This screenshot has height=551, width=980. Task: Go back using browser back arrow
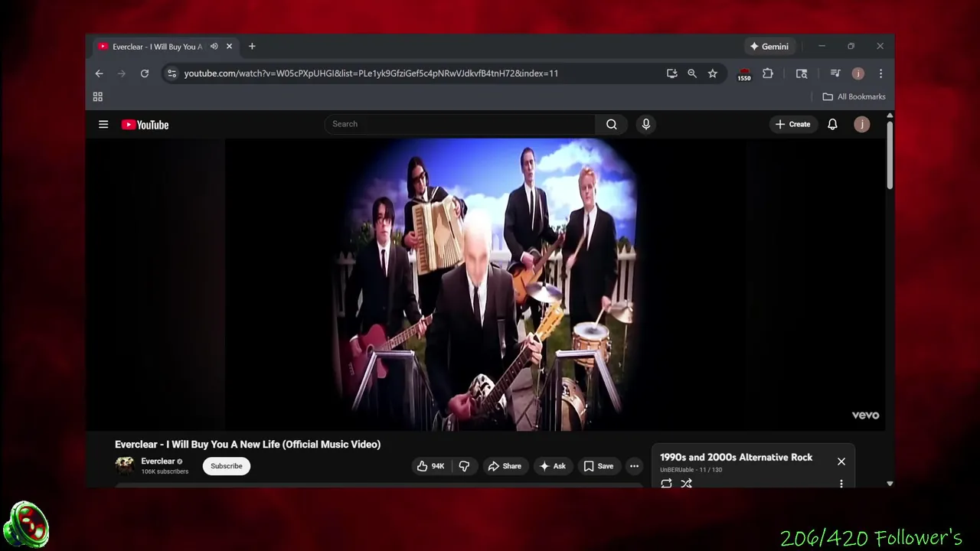(99, 73)
